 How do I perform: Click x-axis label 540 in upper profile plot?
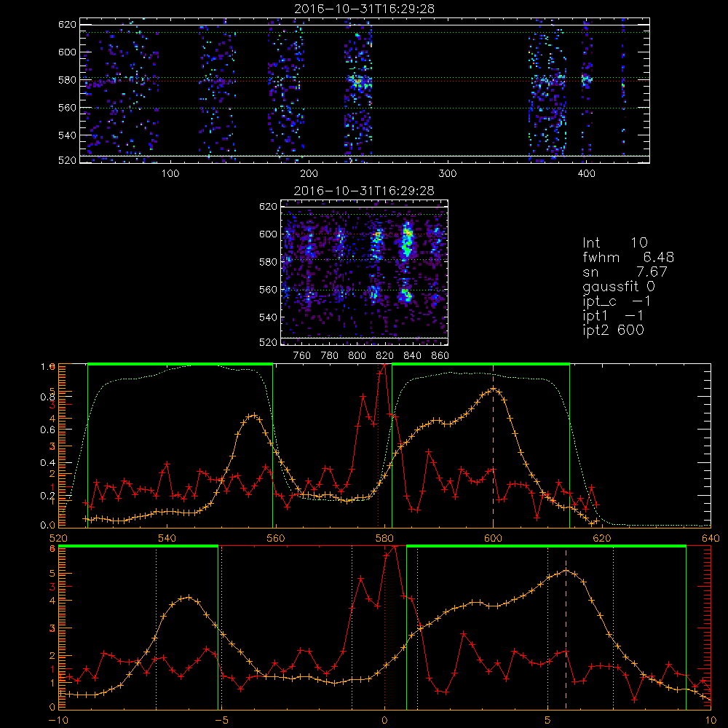pos(167,538)
